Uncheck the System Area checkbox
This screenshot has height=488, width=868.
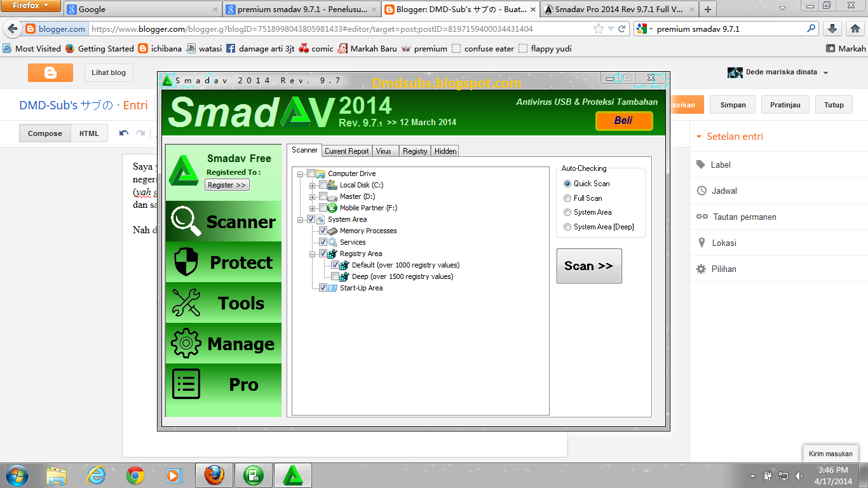tap(311, 219)
